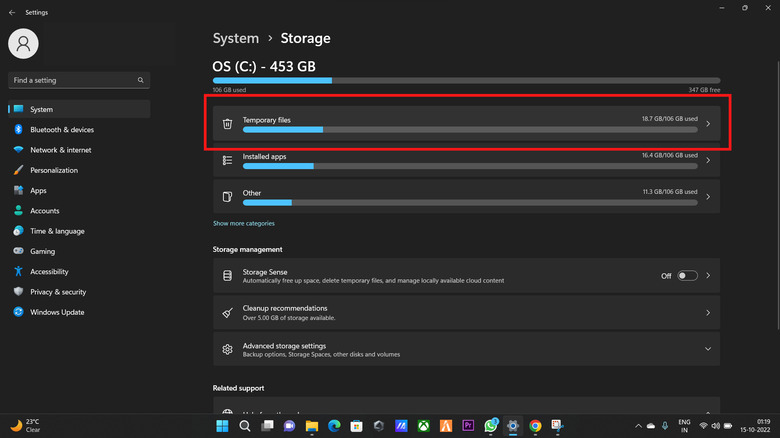Go to Privacy & security section
The image size is (780, 438).
coord(58,292)
